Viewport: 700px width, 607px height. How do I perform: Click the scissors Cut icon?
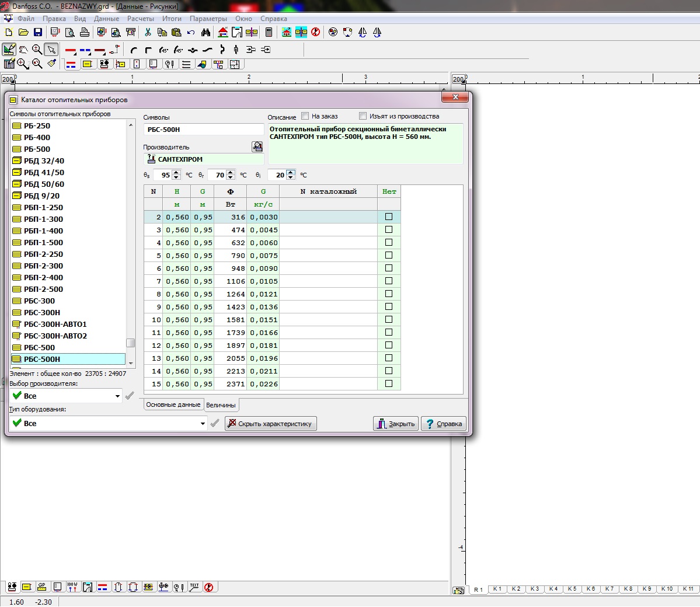point(148,32)
